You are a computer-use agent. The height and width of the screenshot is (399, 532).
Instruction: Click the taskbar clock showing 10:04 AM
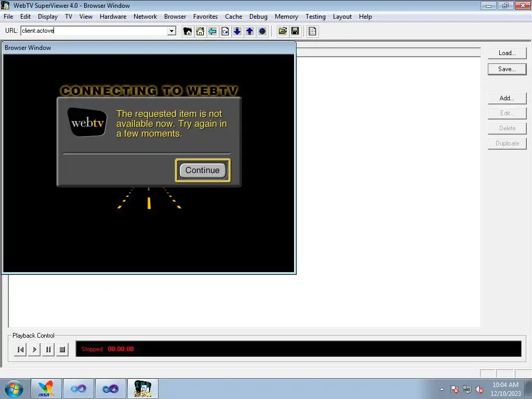506,389
